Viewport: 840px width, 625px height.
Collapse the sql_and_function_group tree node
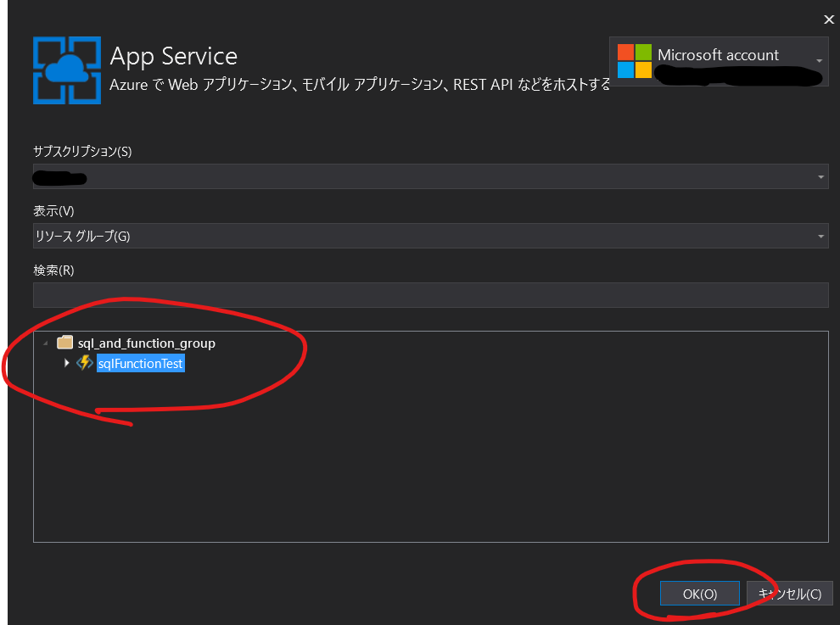coord(45,343)
